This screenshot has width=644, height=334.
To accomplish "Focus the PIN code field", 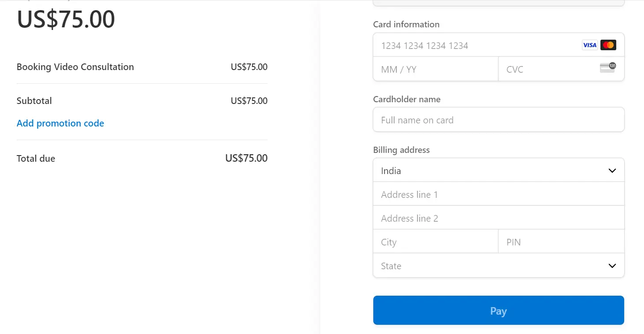I will [x=561, y=242].
